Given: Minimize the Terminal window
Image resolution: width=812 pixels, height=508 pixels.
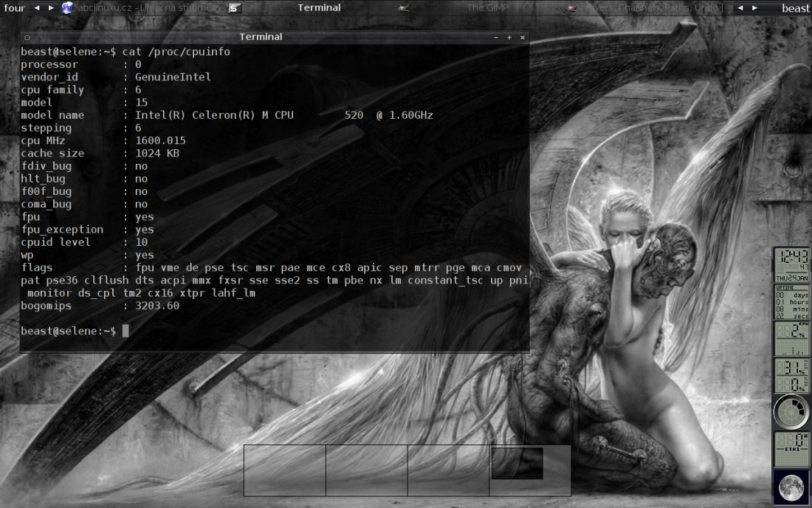Looking at the screenshot, I should point(496,37).
